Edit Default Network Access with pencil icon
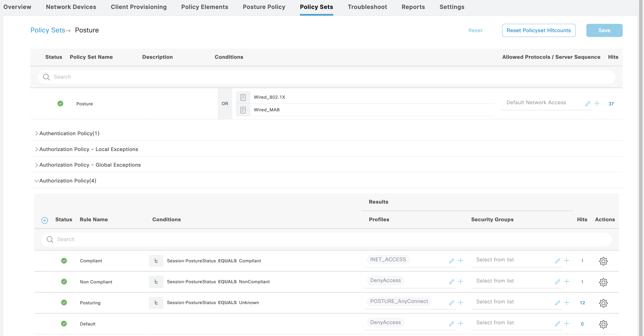 [588, 104]
